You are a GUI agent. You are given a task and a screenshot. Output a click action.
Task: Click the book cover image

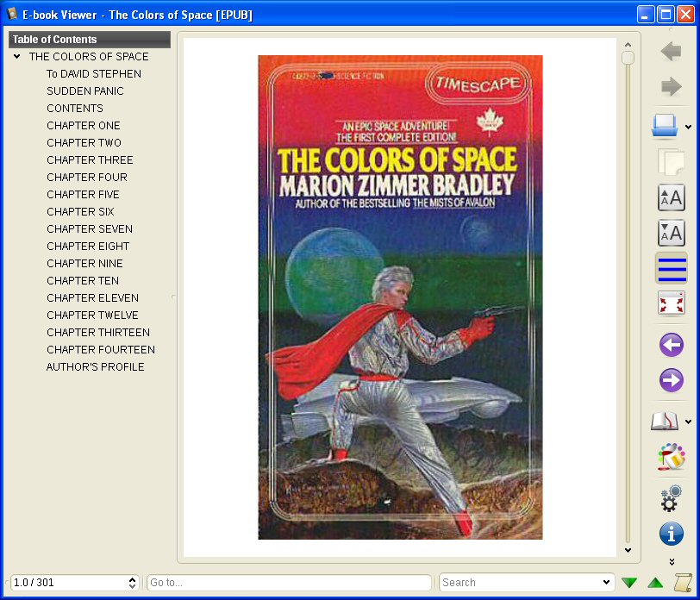point(400,297)
